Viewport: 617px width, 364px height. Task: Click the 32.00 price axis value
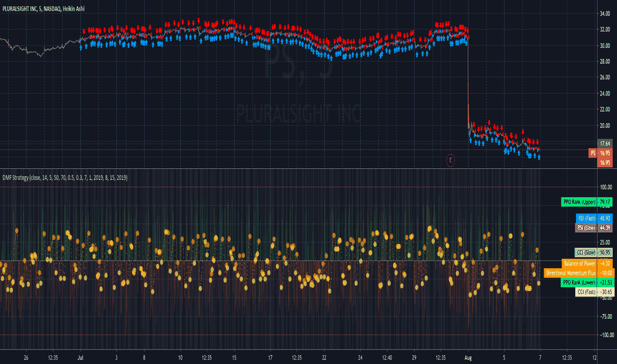click(605, 30)
